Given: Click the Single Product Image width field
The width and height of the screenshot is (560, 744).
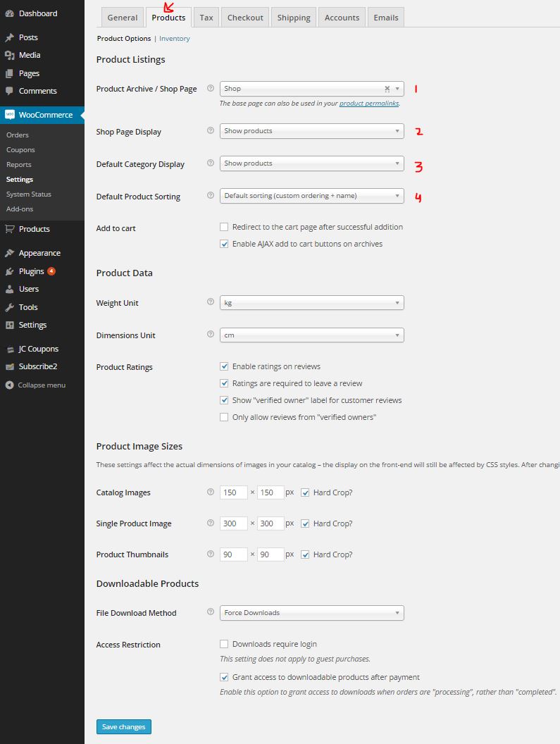Looking at the screenshot, I should click(233, 523).
